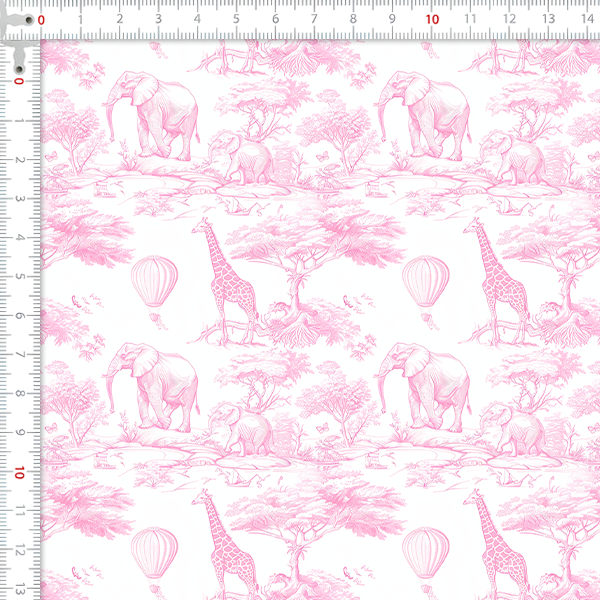Click the number 4 on the vertical ruler
The image size is (600, 600).
click(19, 238)
